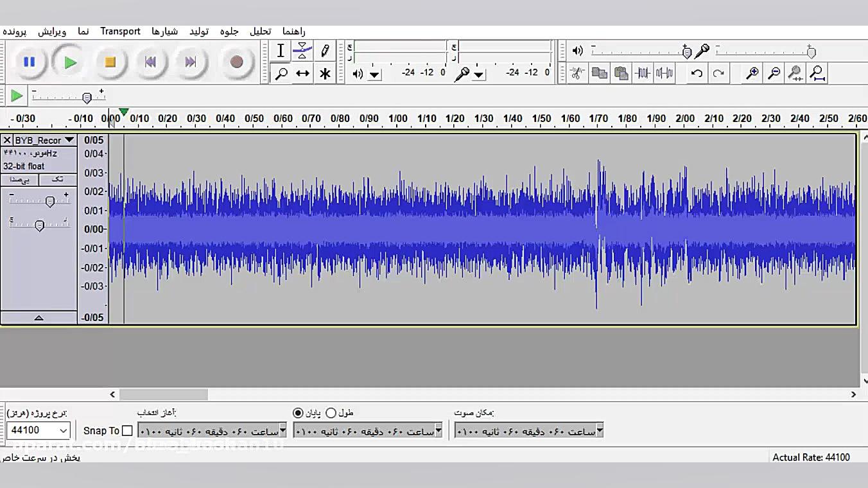
Task: Open the playback meter dropdown arrow
Action: pos(374,74)
